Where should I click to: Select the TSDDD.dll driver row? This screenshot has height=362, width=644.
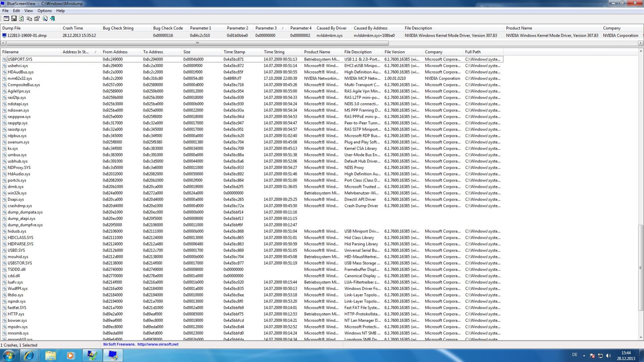(x=252, y=269)
